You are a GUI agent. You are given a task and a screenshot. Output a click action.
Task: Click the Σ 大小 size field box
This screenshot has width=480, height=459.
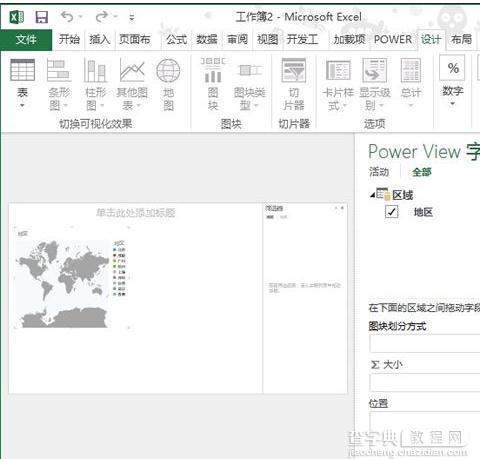click(x=425, y=382)
